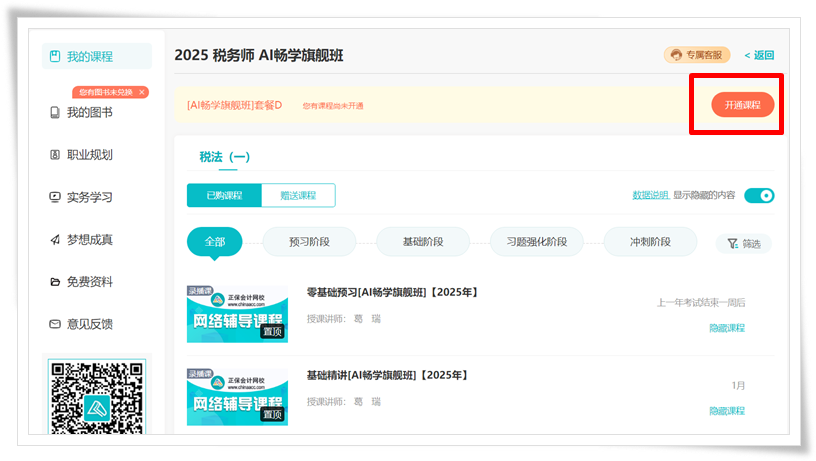Click the 返回 back link
The image size is (816, 461).
click(x=759, y=55)
